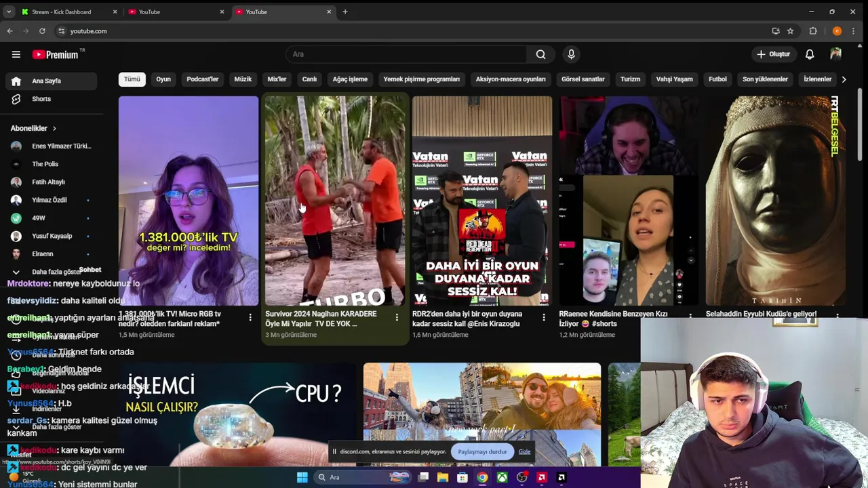Open the Selahaddin Eyyubi video thumbnail
The height and width of the screenshot is (488, 868).
tap(776, 201)
